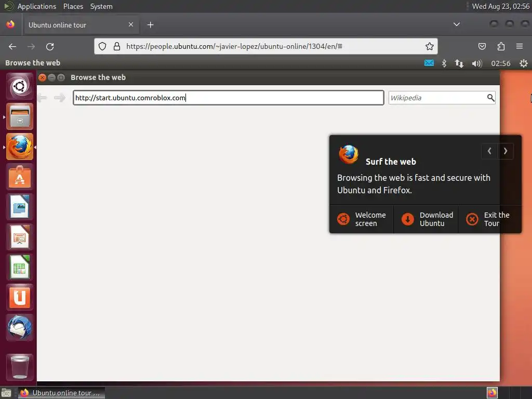Focus the Firefox URL address bar

click(266, 46)
